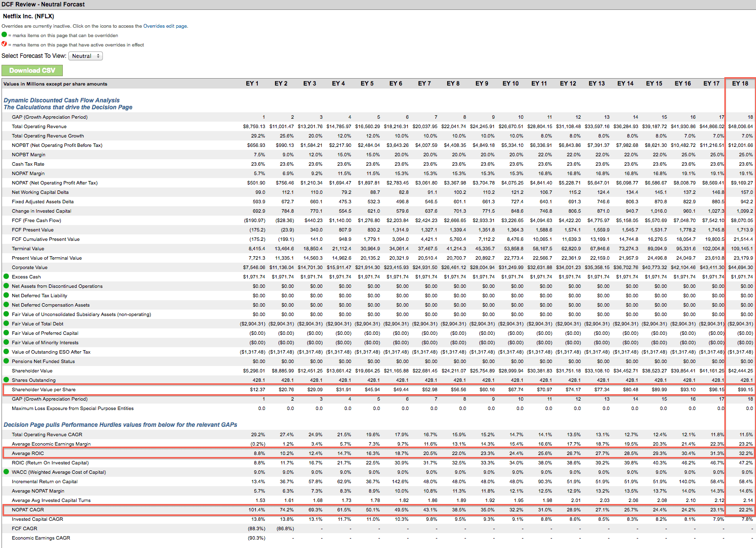Click the (90.3%) Economic Earnings CAGR value

[256, 538]
